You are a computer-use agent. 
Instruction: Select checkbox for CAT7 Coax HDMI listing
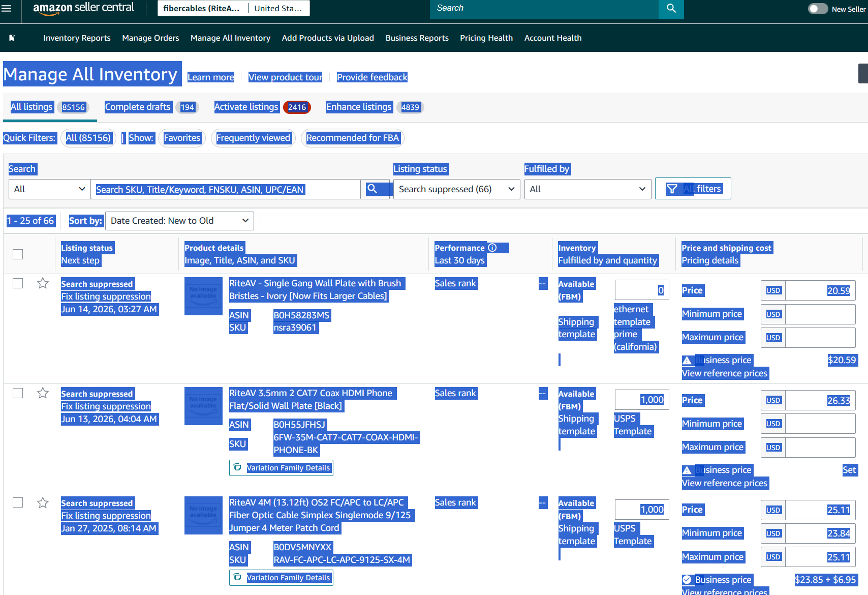(x=18, y=393)
